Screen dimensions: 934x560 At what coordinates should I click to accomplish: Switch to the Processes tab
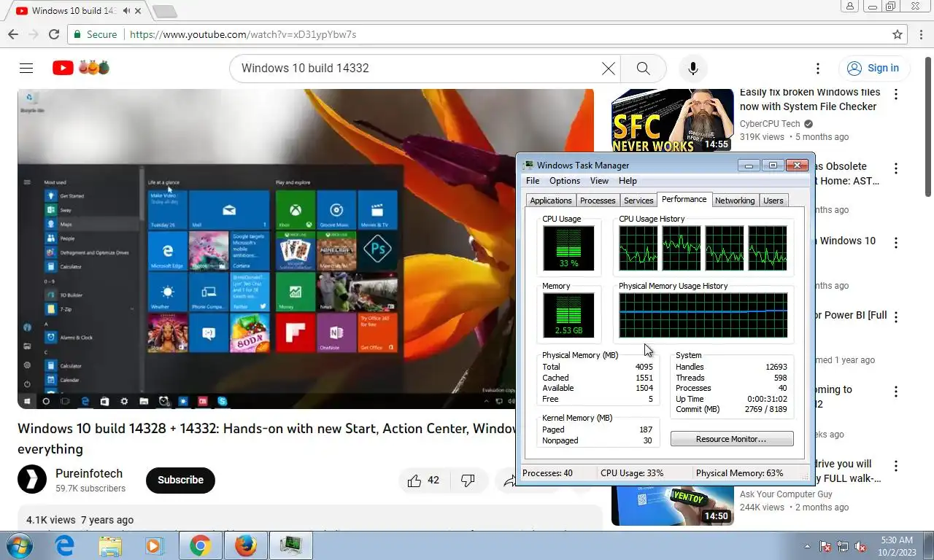[598, 201]
